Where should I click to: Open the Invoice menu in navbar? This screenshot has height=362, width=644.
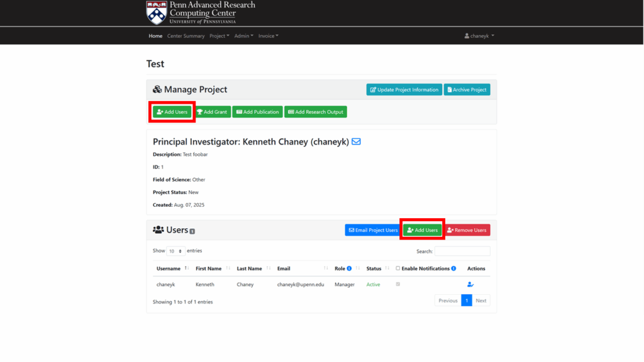(268, 36)
